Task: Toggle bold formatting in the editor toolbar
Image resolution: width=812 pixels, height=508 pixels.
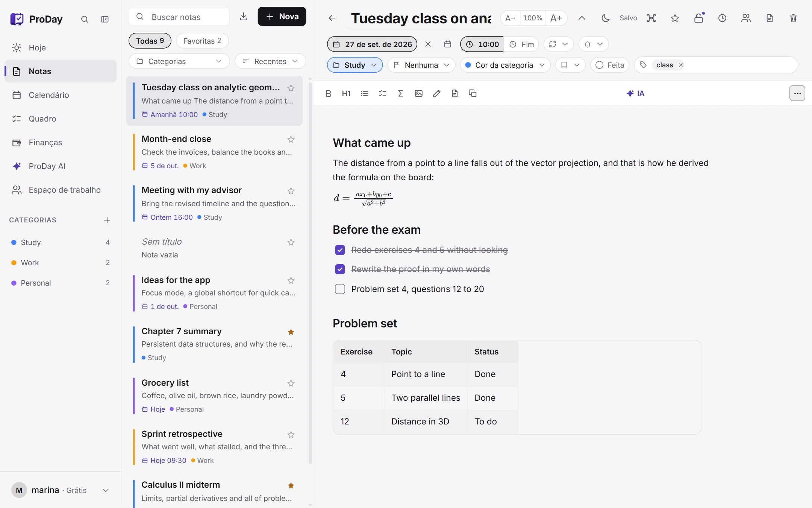Action: 328,93
